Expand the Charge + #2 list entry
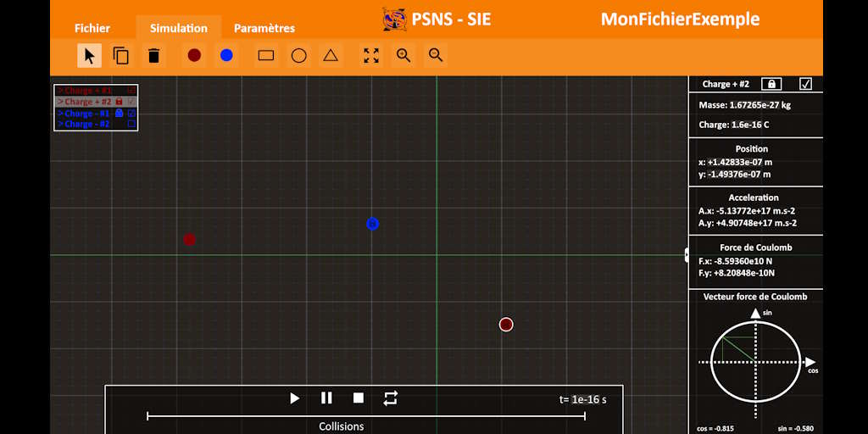This screenshot has width=868, height=434. pos(60,102)
